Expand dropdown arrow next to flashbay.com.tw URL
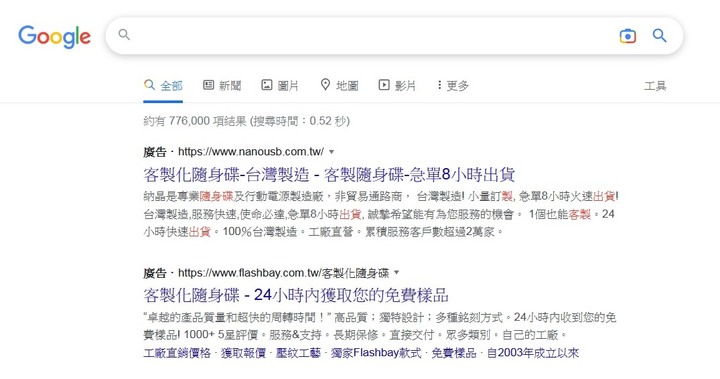Image resolution: width=720 pixels, height=379 pixels. coord(397,273)
